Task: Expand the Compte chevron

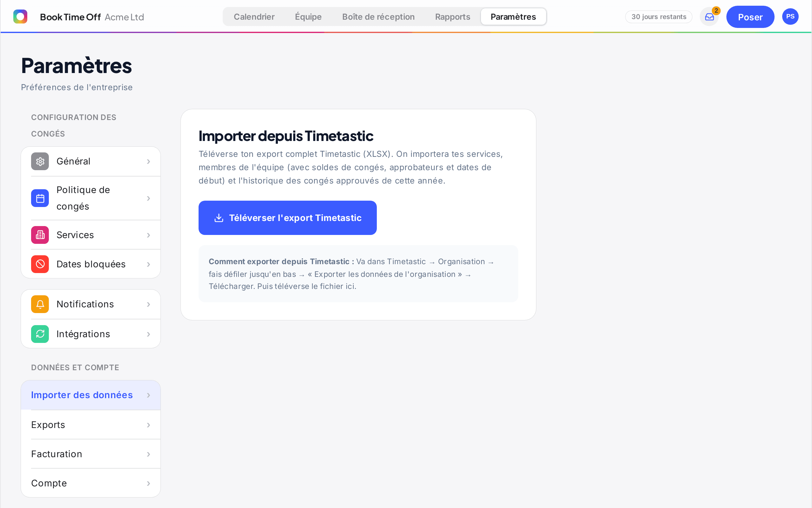Action: point(148,484)
